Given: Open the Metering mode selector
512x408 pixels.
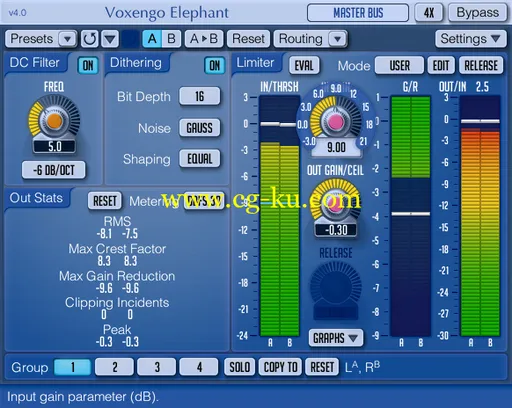Looking at the screenshot, I should point(204,201).
